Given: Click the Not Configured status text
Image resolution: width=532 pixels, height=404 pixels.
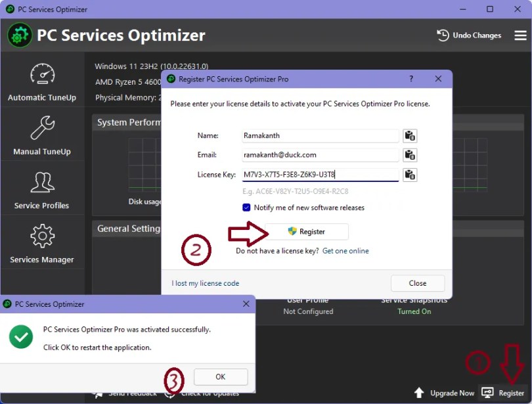Looking at the screenshot, I should click(x=308, y=311).
